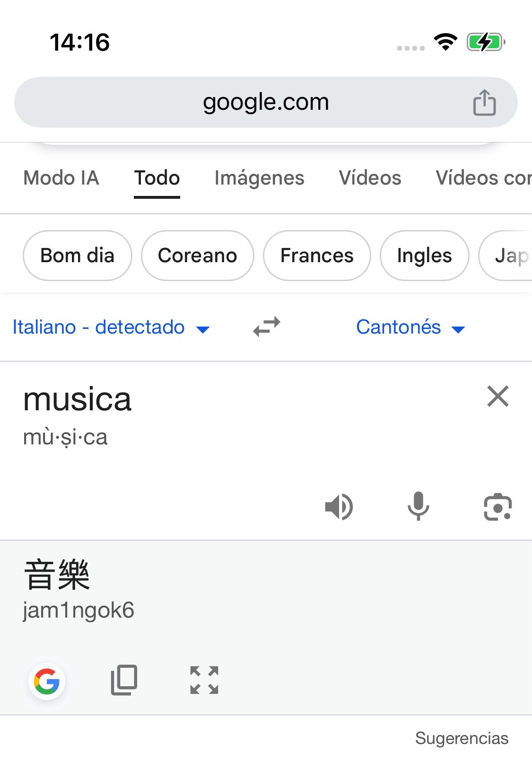The height and width of the screenshot is (761, 532).
Task: Tap the Safari share icon
Action: pyautogui.click(x=484, y=103)
